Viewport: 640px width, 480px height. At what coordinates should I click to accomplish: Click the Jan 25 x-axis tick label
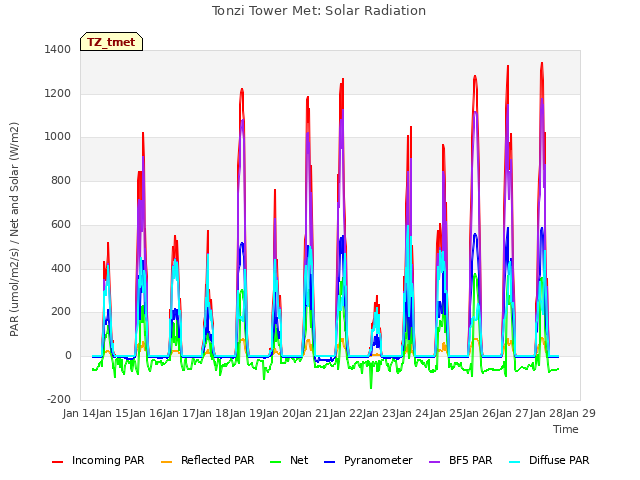click(x=446, y=413)
